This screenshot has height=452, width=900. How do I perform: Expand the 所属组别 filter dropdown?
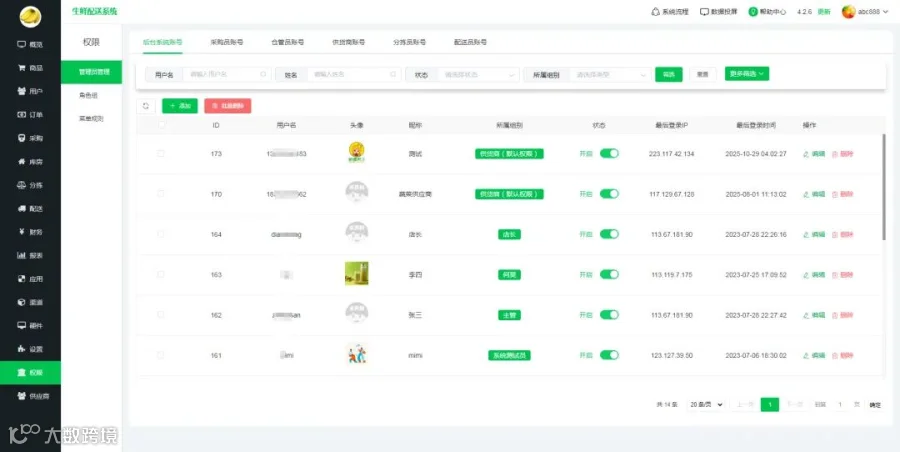(610, 75)
